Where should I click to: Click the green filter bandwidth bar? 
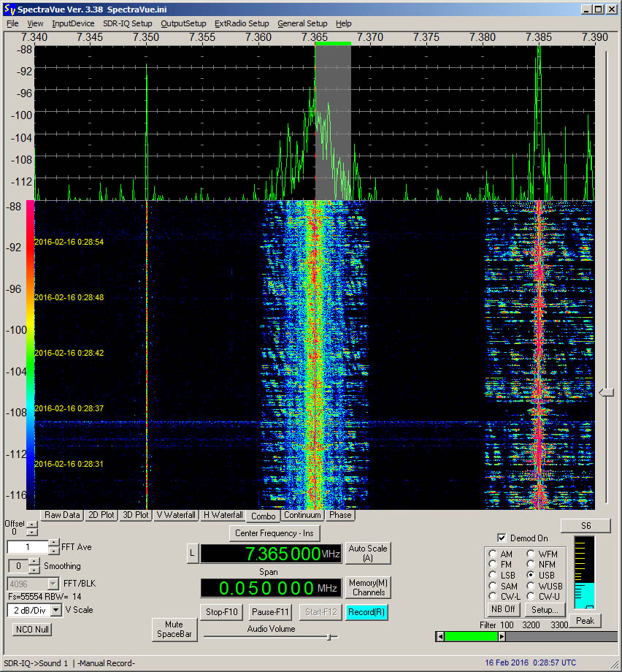pos(471,636)
